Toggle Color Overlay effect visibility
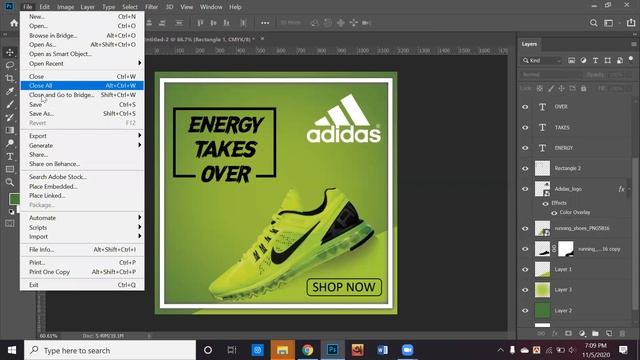The width and height of the screenshot is (640, 360). pos(554,213)
